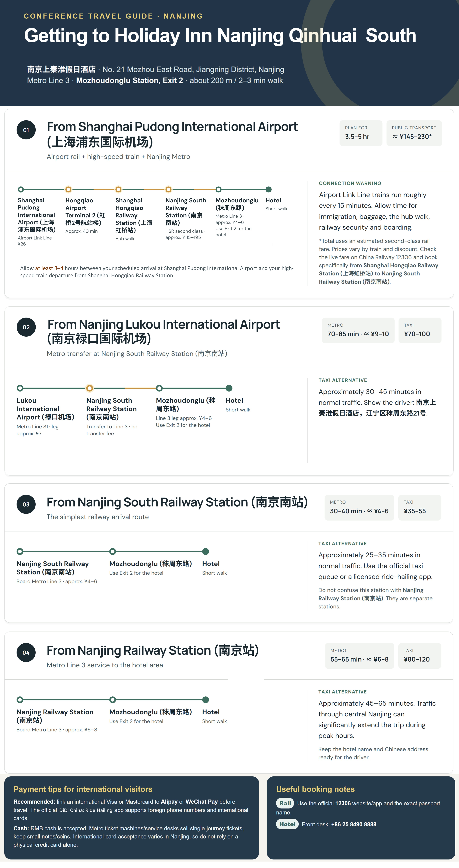459x868 pixels.
Task: Click the "Payment tips for international visitors" heading
Action: (x=83, y=789)
